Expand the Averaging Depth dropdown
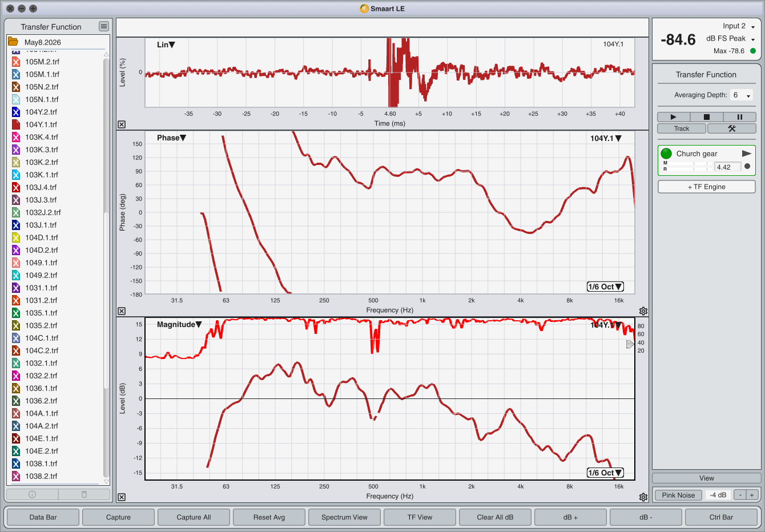765x532 pixels. tap(742, 95)
